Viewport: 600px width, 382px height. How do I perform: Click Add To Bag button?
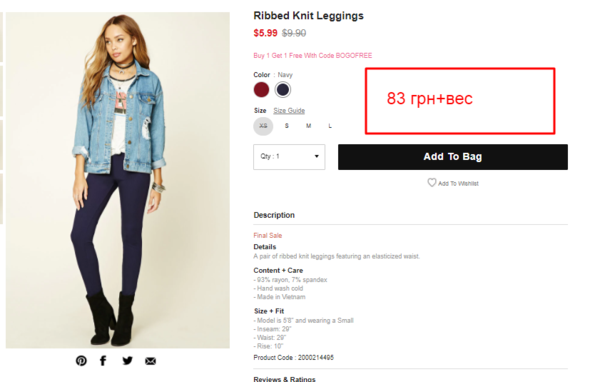click(453, 157)
